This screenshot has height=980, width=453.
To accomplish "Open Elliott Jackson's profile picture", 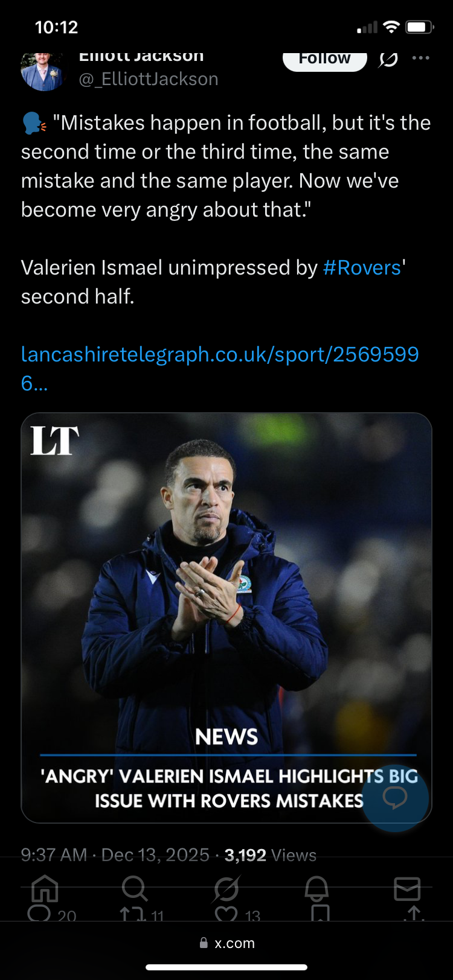I will tap(42, 71).
